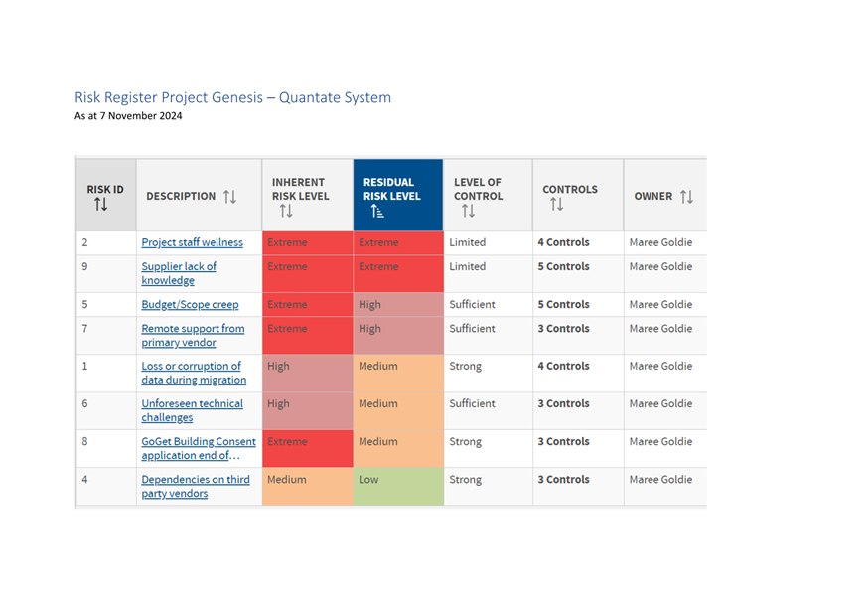
Task: Click Risk ID 4 cell
Action: click(x=106, y=486)
